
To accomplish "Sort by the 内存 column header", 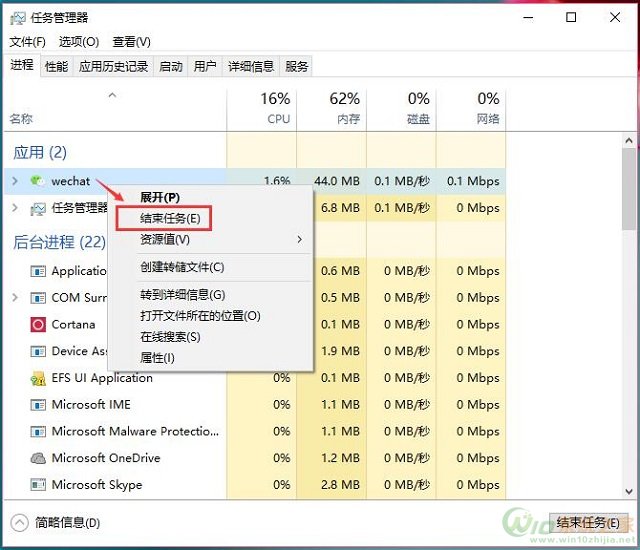I will (x=331, y=109).
